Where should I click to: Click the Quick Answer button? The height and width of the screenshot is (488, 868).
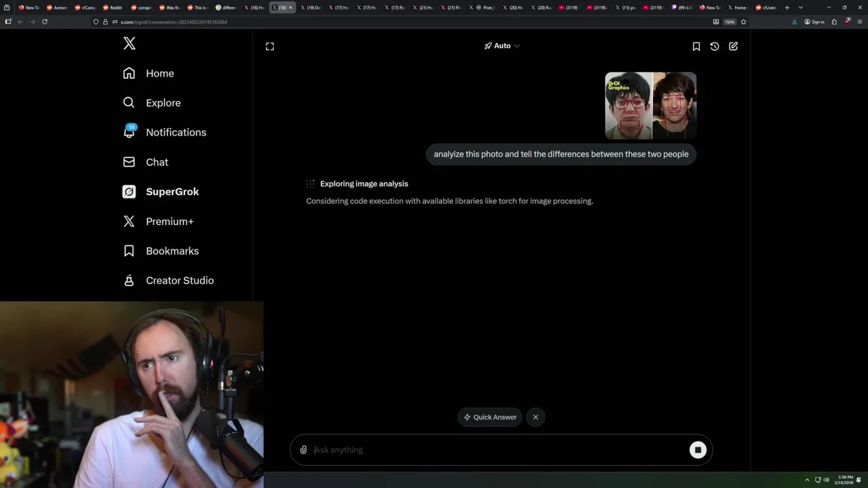coord(490,417)
